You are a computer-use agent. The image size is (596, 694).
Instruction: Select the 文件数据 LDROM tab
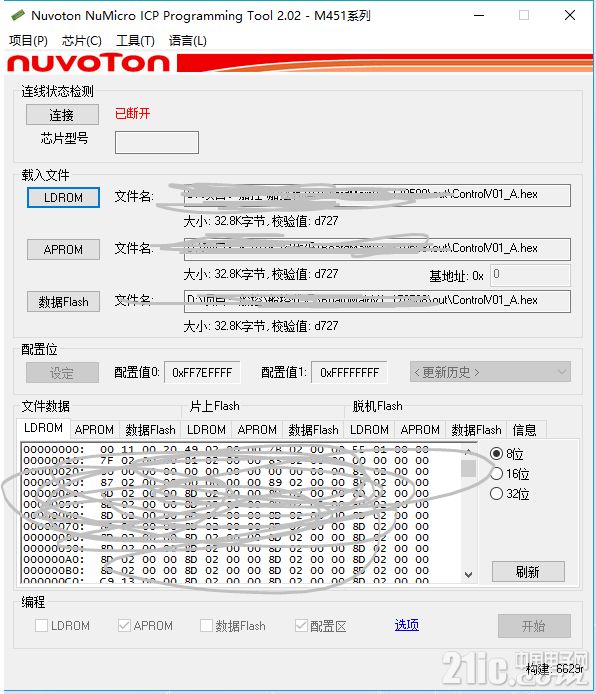[x=43, y=428]
